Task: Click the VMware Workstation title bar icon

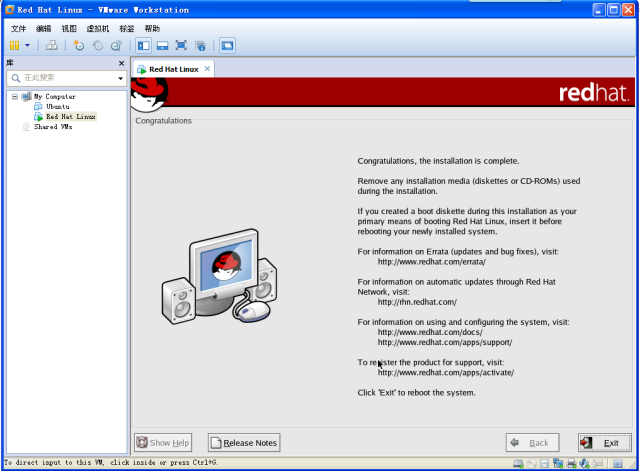Action: point(9,10)
